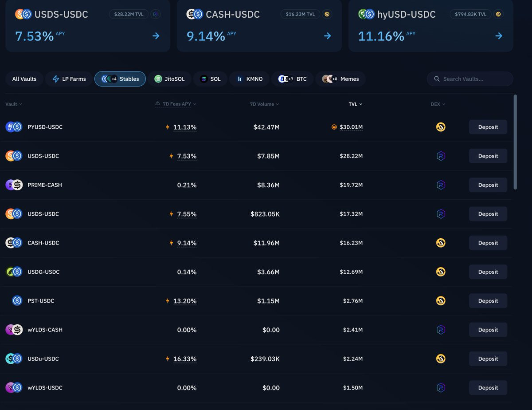The image size is (532, 410).
Task: Click lightning boost icon beside 16.33%
Action: pos(168,359)
